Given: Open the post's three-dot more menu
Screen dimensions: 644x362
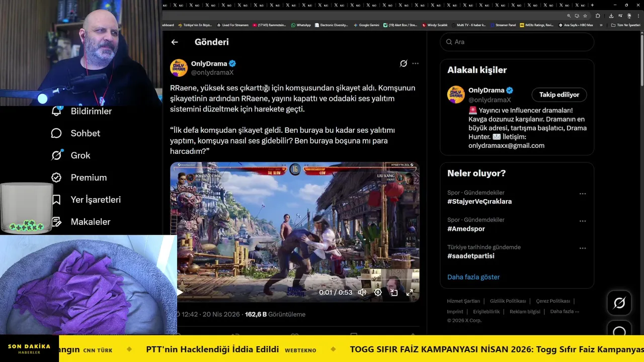Looking at the screenshot, I should coord(415,63).
